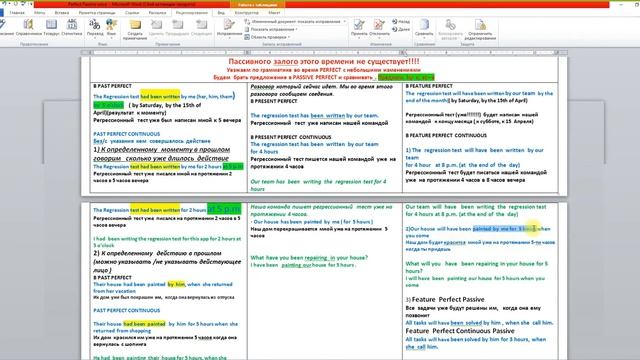Click the 'PAST PERFECT CONTINUOUS' heading on first page

pyautogui.click(x=127, y=134)
